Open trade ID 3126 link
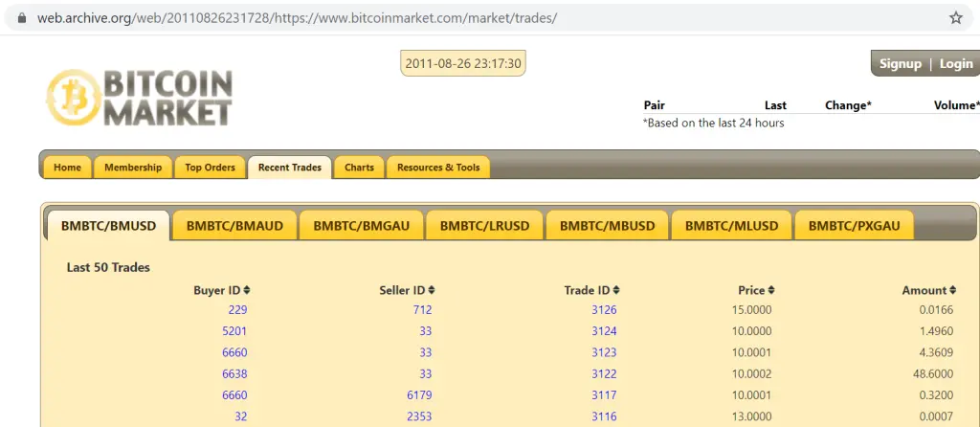The height and width of the screenshot is (427, 980). (x=604, y=309)
